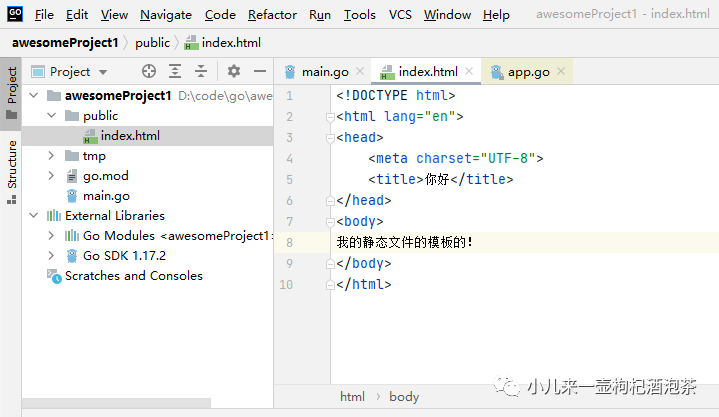Click the Collapse All icon in Project panel
The width and height of the screenshot is (719, 417).
click(201, 71)
